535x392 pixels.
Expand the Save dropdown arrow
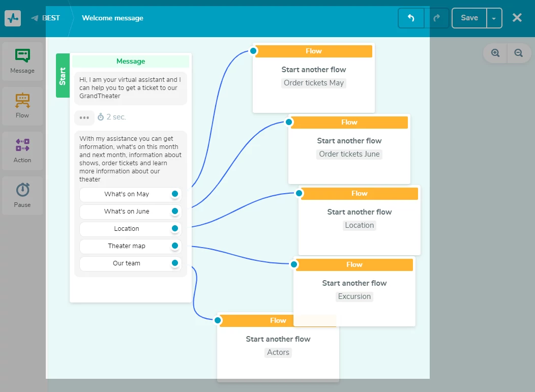click(x=494, y=18)
